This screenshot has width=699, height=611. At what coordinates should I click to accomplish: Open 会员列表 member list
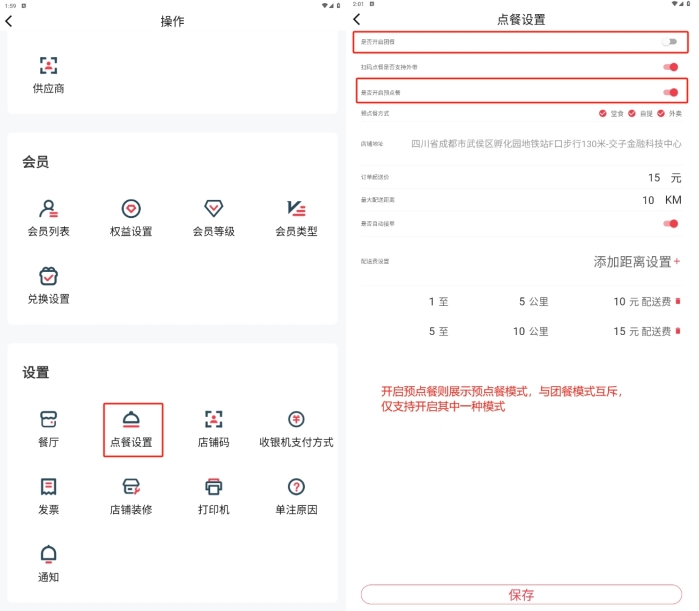48,217
